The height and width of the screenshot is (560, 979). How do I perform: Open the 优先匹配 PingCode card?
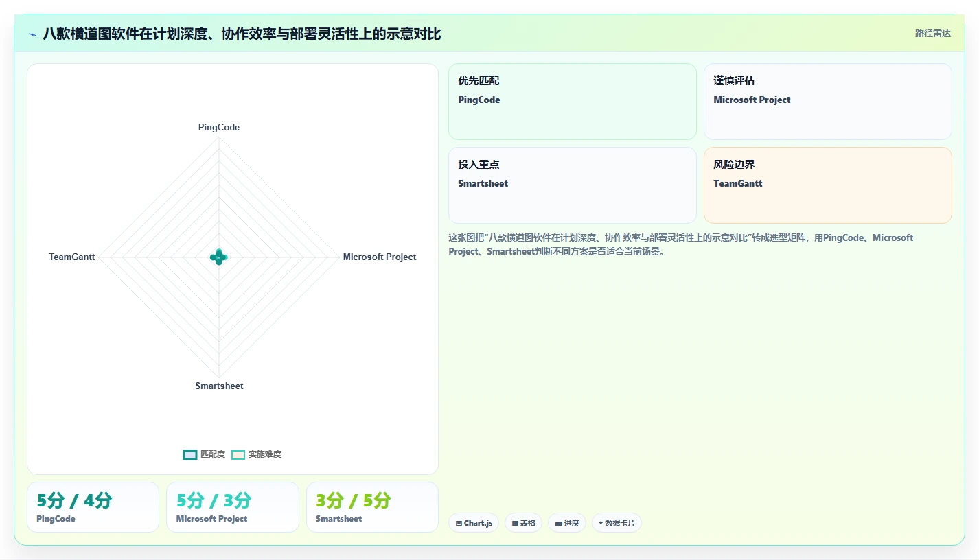click(573, 102)
